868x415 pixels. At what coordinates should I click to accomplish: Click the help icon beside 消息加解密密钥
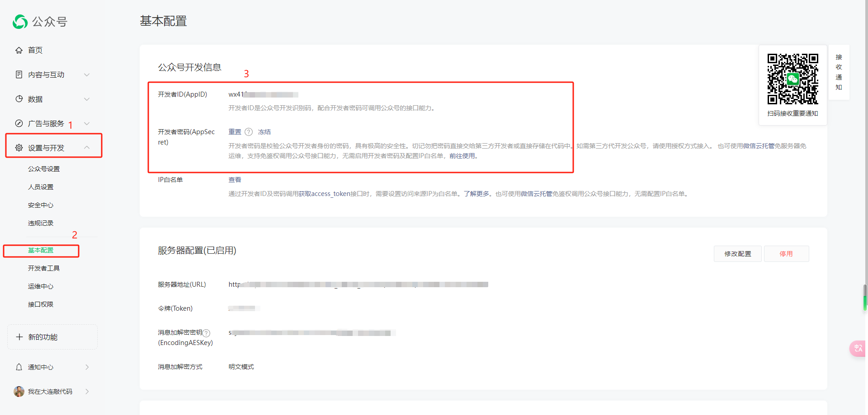(x=206, y=333)
